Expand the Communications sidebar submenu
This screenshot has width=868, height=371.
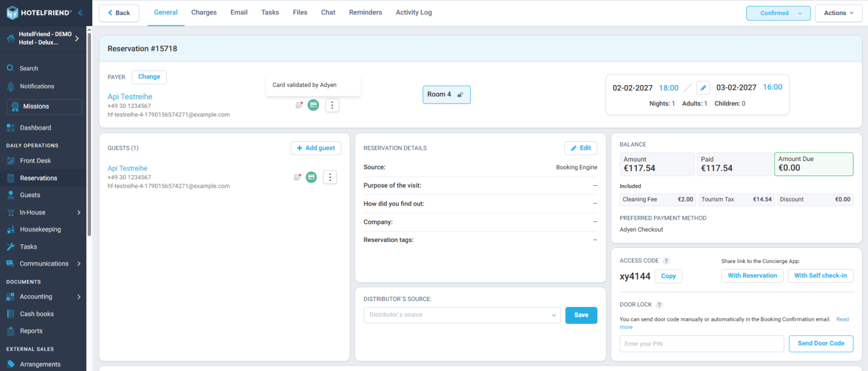(x=78, y=264)
